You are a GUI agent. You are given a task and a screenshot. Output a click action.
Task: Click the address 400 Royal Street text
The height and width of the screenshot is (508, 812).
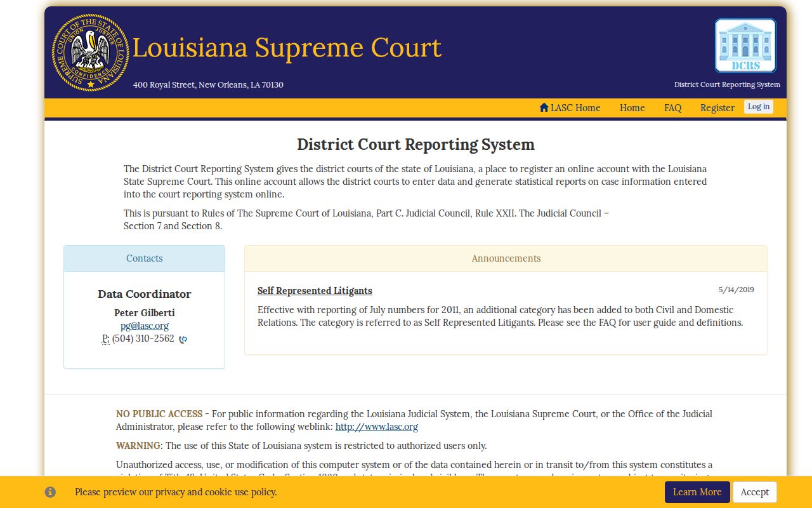tap(208, 85)
